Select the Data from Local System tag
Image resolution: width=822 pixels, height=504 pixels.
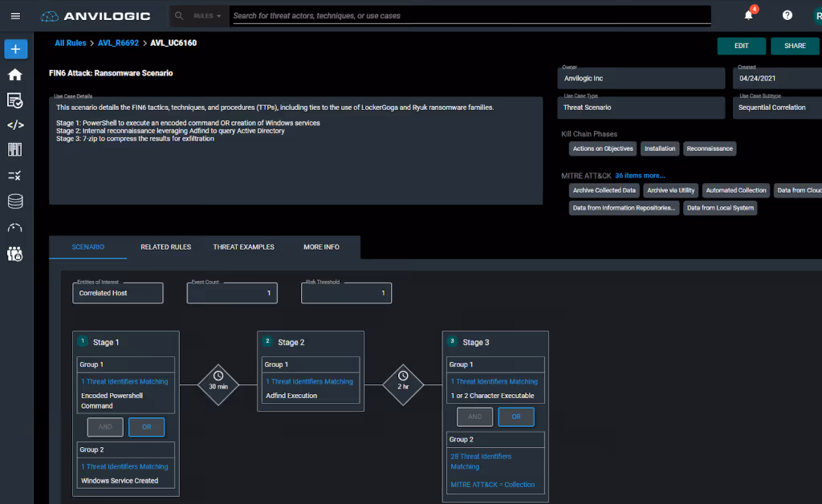[720, 208]
